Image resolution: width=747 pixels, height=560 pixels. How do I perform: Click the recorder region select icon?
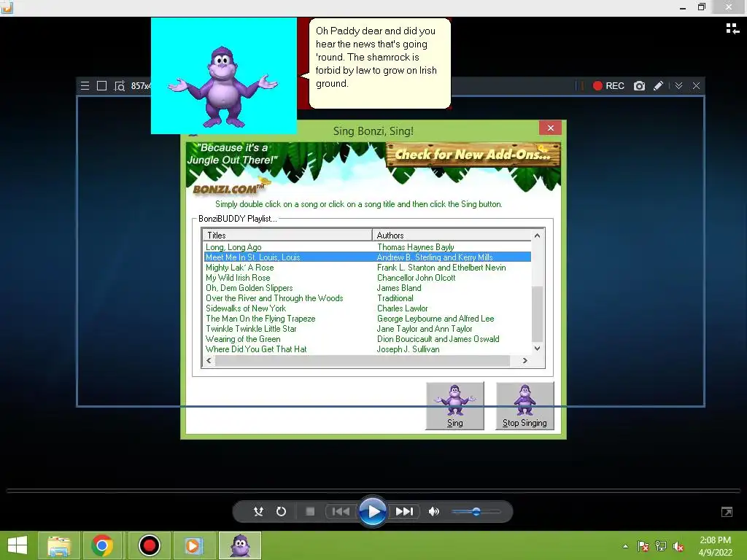click(x=119, y=86)
